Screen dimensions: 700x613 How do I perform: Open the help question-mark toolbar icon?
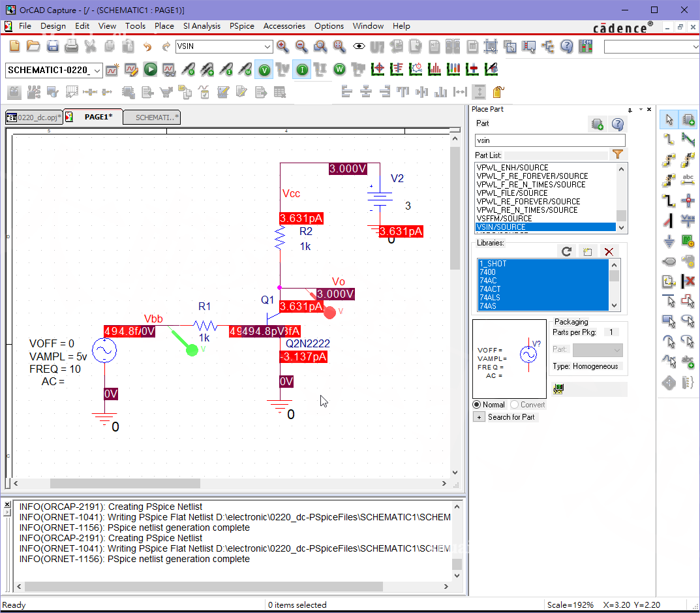click(566, 46)
